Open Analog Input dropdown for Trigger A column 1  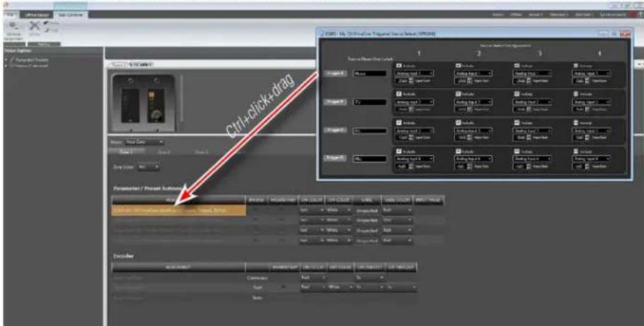[x=414, y=73]
